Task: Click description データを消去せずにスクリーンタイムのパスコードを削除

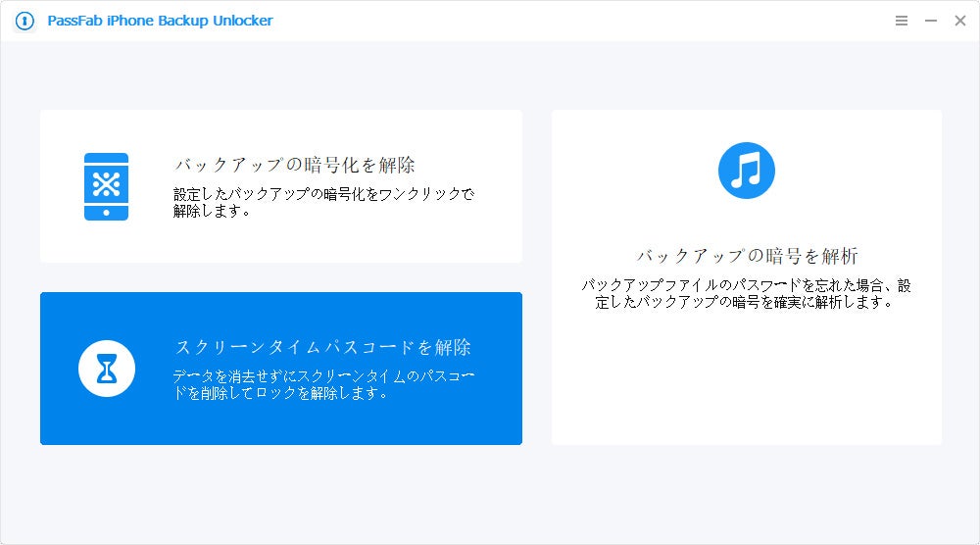Action: tap(323, 384)
